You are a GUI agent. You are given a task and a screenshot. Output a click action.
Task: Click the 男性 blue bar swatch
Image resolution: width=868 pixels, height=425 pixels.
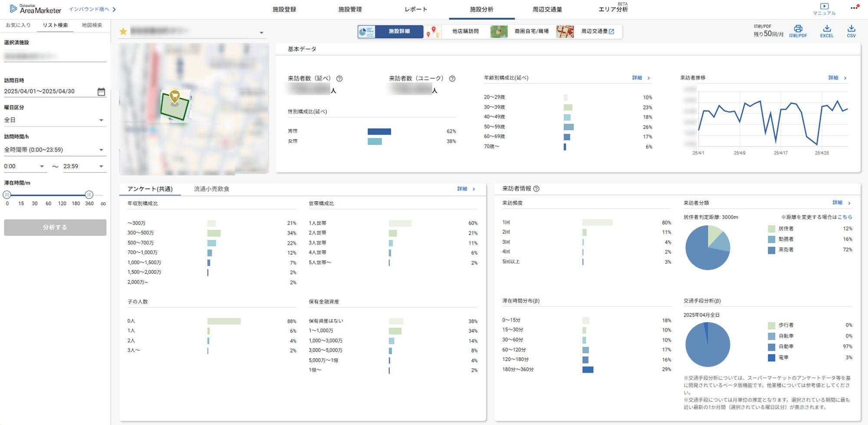(379, 132)
